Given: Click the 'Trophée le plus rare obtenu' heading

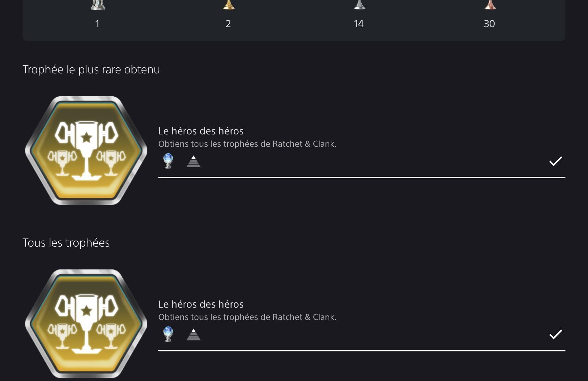Looking at the screenshot, I should click(91, 69).
